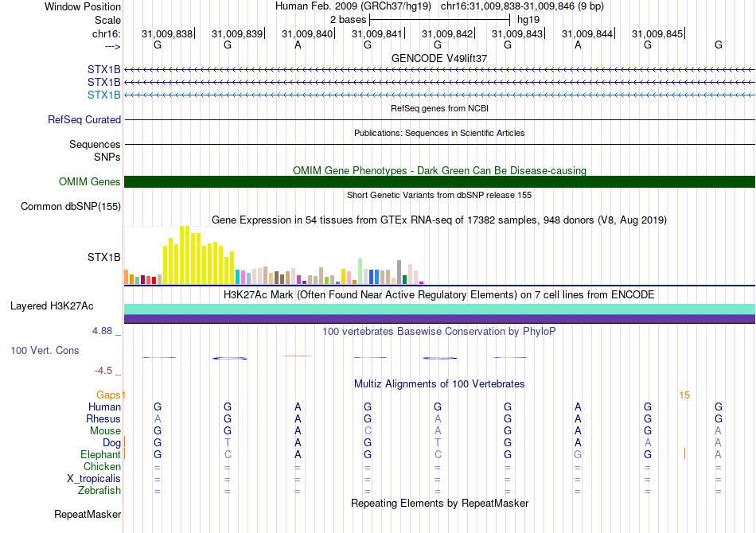The width and height of the screenshot is (756, 533).
Task: Click the RefSeq genes from NCBI title
Action: (439, 108)
